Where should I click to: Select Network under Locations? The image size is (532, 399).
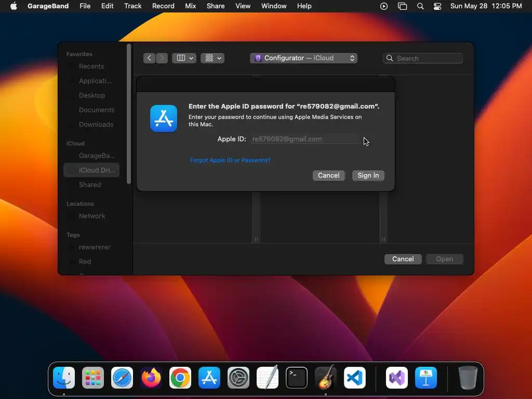[91, 216]
